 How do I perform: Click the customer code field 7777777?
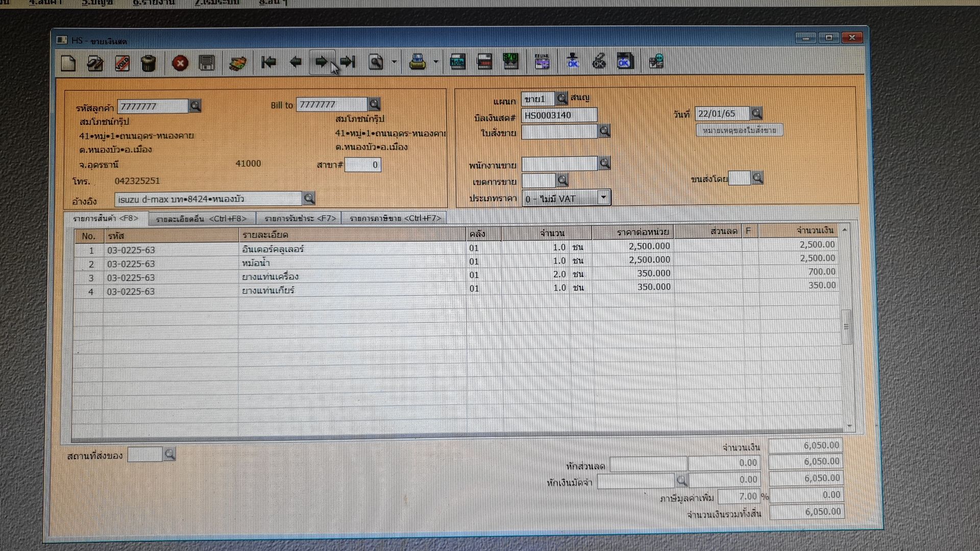coord(153,106)
